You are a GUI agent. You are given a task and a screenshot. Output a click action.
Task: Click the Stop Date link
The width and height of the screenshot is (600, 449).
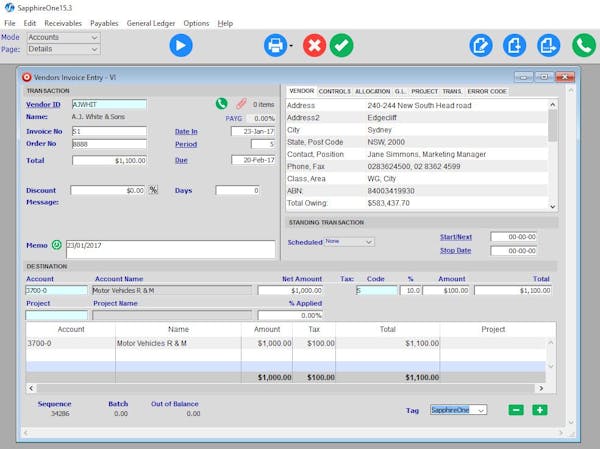point(455,251)
